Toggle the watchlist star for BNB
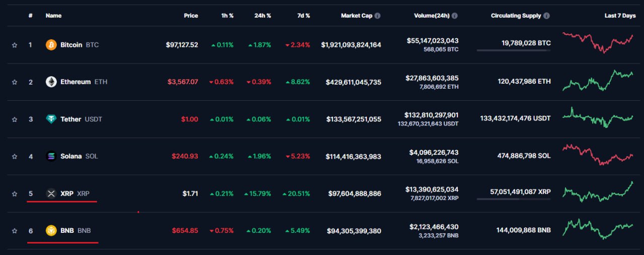 coord(15,231)
